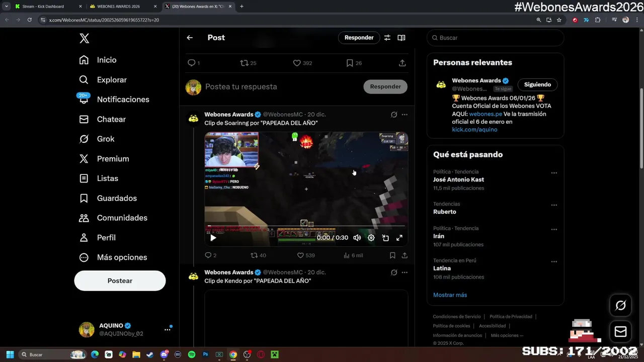
Task: Go back with the Post arrow
Action: point(190,38)
